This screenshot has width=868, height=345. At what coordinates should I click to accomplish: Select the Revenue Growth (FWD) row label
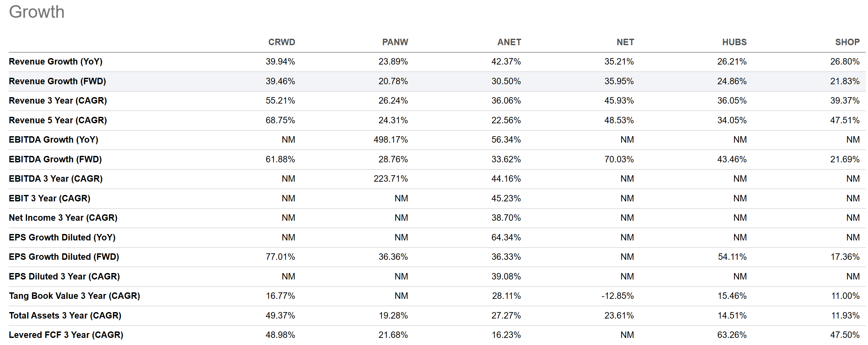[x=57, y=81]
